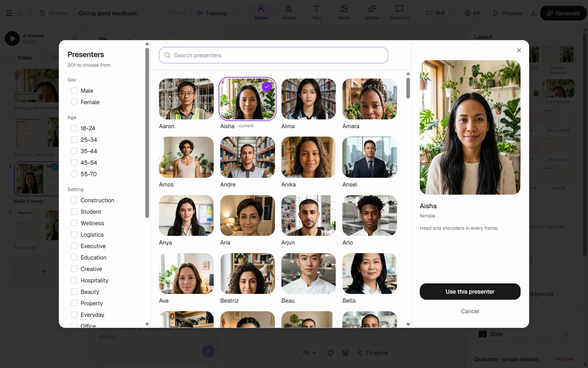The height and width of the screenshot is (368, 588).
Task: Collapse the slides sidebar panel
Action: tap(75, 38)
